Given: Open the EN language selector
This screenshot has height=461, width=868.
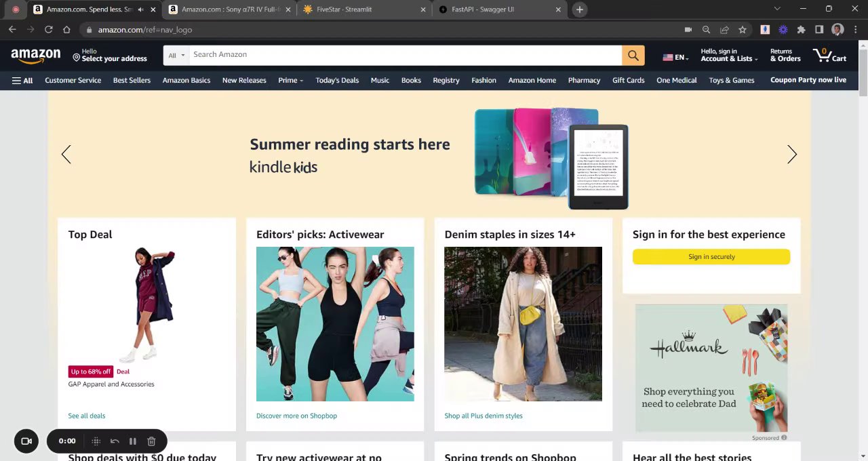Looking at the screenshot, I should 675,58.
